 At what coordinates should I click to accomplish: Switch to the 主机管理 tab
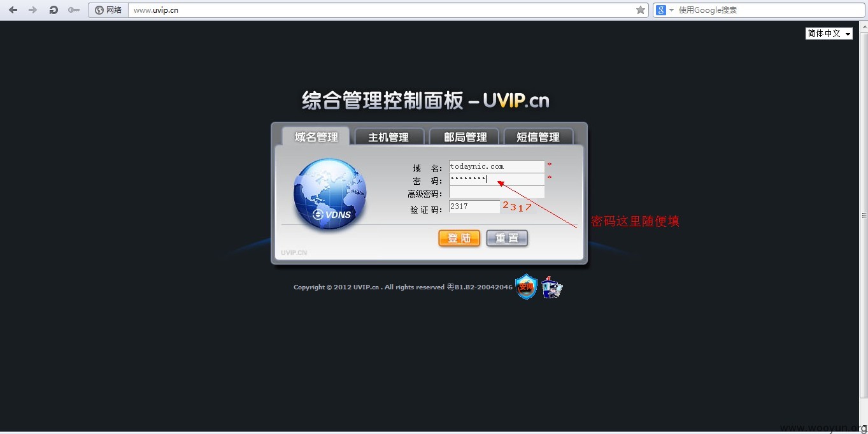pyautogui.click(x=388, y=137)
